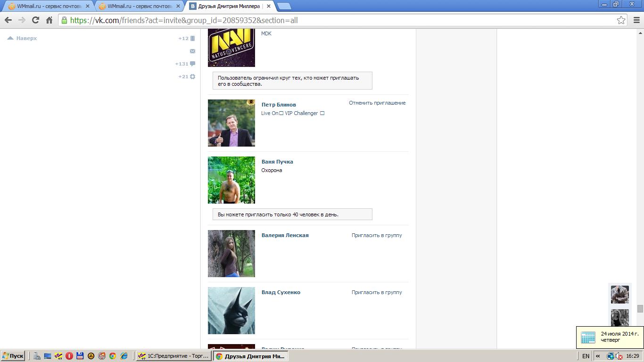Click the muted volume tray icon
The height and width of the screenshot is (362, 644).
[619, 356]
